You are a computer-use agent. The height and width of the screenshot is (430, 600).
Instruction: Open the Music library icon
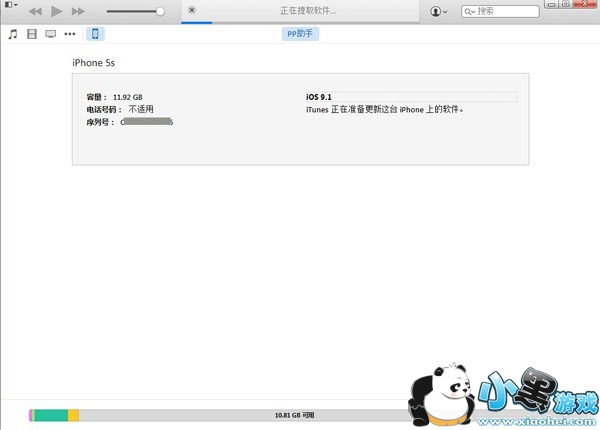pos(13,34)
